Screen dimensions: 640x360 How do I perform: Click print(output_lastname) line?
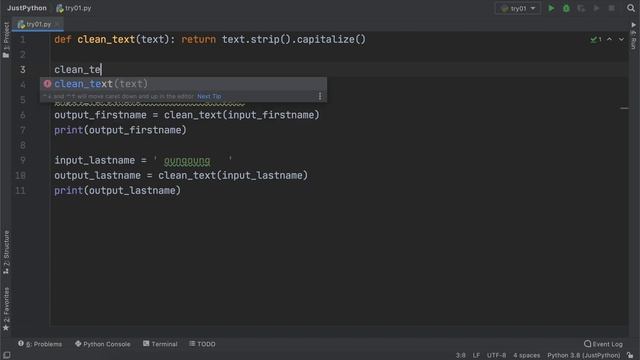coord(118,191)
